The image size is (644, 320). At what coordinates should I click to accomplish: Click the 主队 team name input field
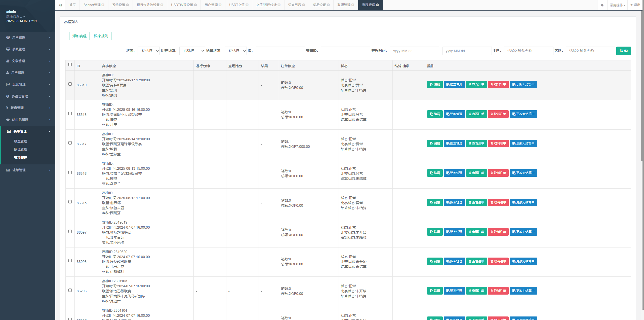[528, 51]
